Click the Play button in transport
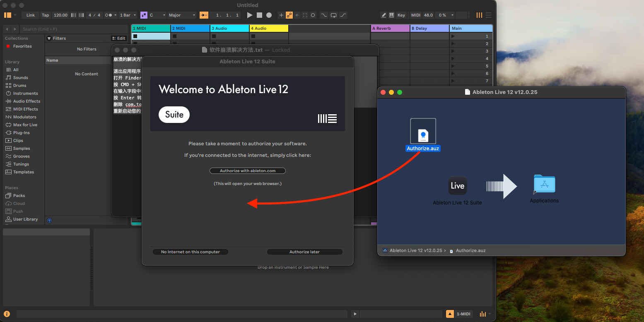644x322 pixels. coord(250,15)
